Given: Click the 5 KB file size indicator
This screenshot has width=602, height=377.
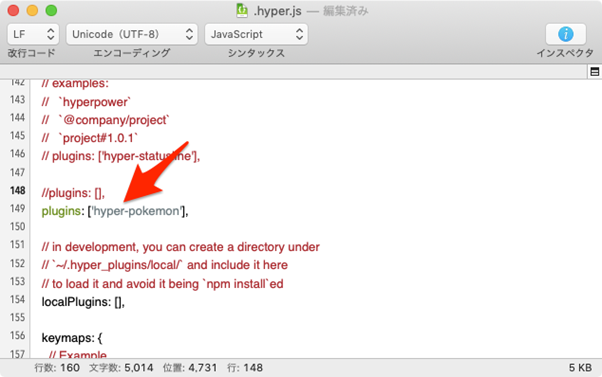Looking at the screenshot, I should click(580, 368).
